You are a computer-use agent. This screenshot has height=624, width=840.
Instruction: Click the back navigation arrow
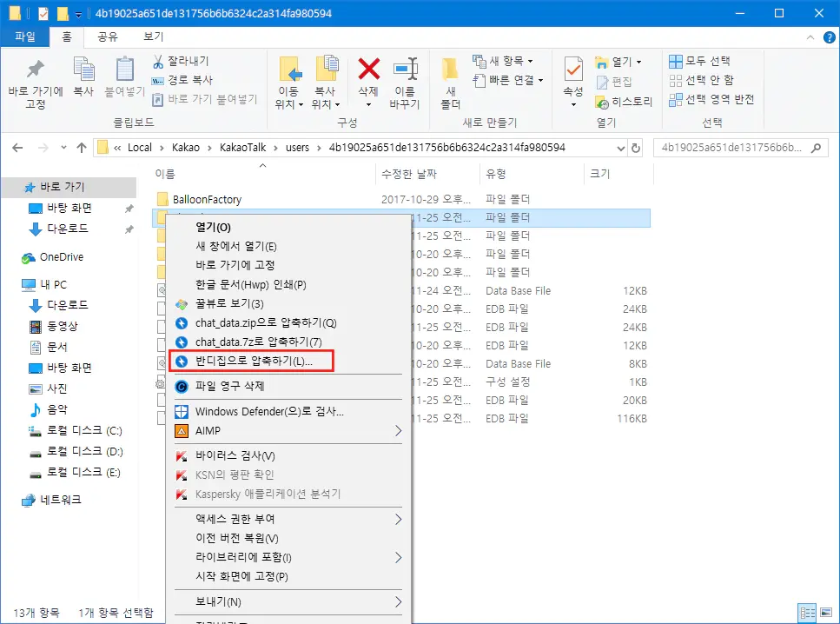coord(17,148)
